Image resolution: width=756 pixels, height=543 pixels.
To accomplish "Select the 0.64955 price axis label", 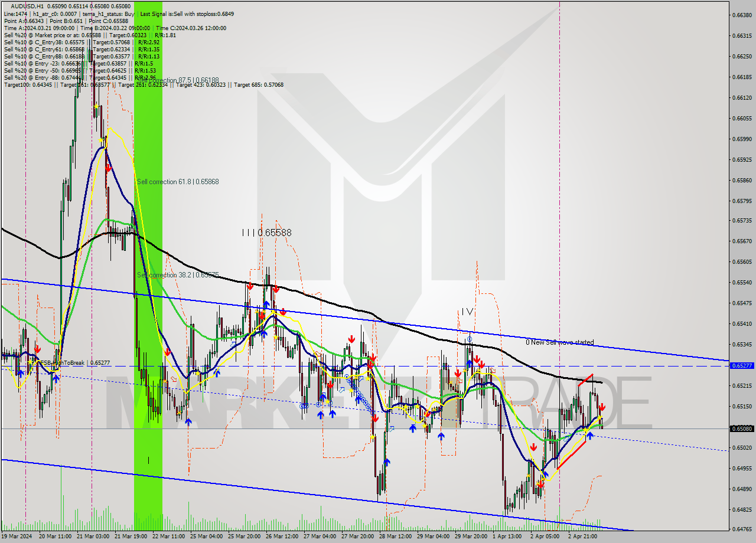I will pyautogui.click(x=742, y=468).
